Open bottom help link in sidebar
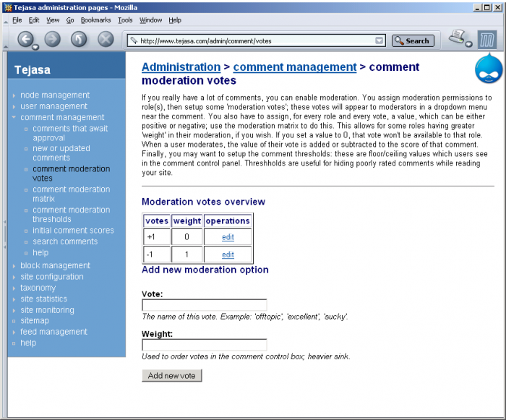Viewport: 506px width, 420px height. (x=28, y=343)
